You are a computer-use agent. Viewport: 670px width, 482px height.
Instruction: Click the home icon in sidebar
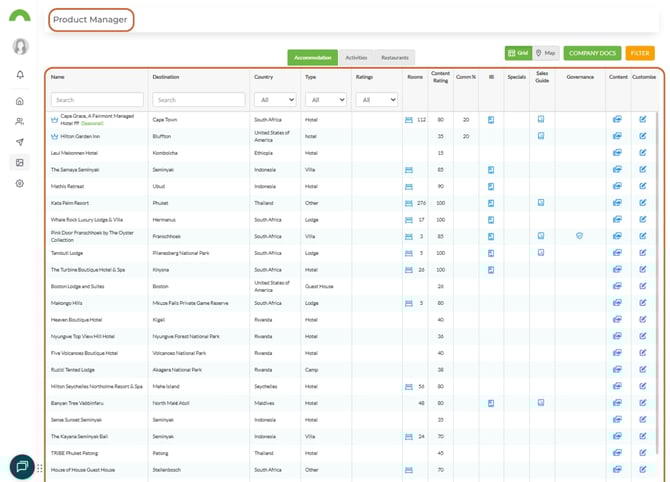tap(20, 101)
